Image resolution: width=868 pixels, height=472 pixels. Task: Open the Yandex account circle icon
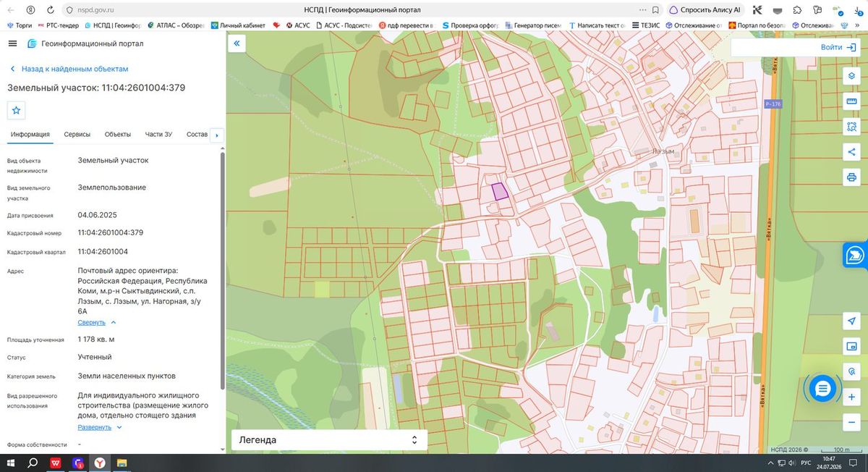30,10
